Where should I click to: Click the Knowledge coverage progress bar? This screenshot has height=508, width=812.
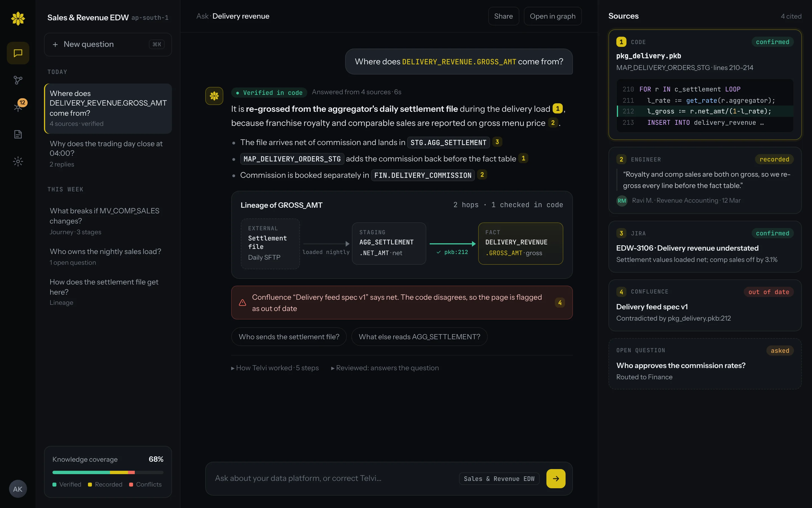(x=108, y=472)
